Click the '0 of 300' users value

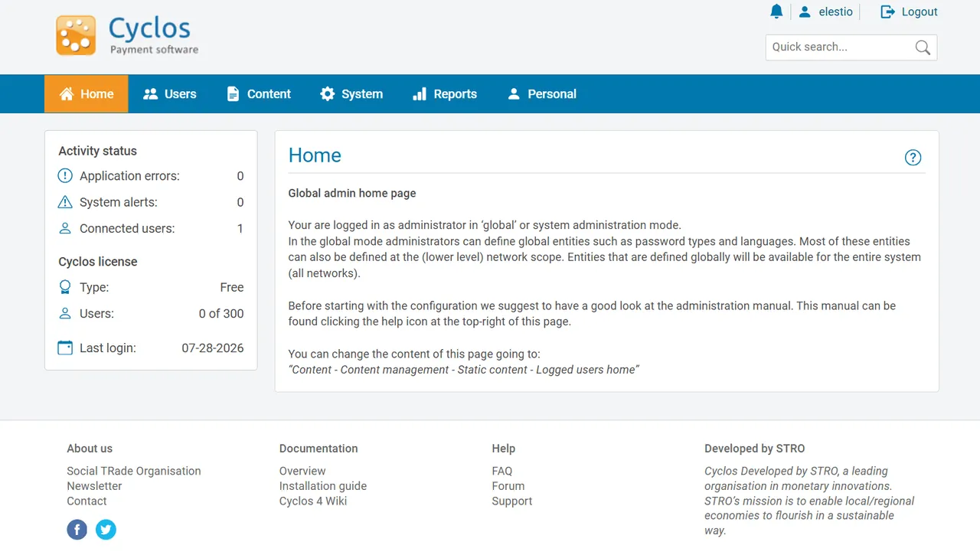[221, 313]
